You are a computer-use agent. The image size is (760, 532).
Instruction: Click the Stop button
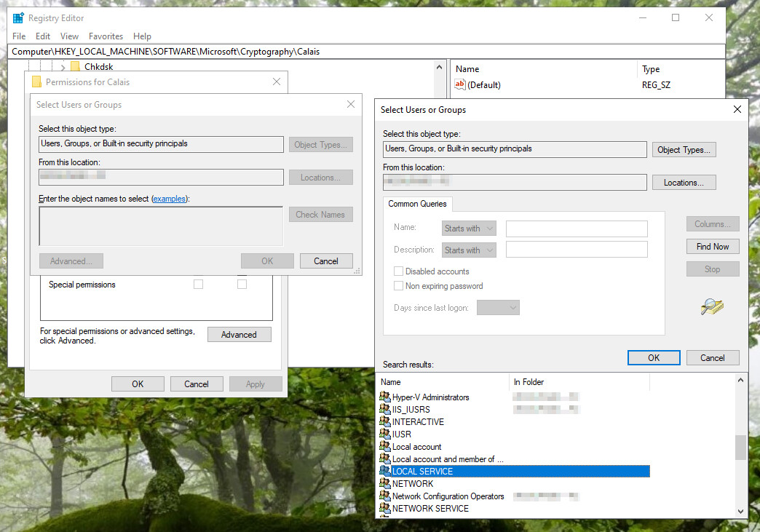(713, 269)
